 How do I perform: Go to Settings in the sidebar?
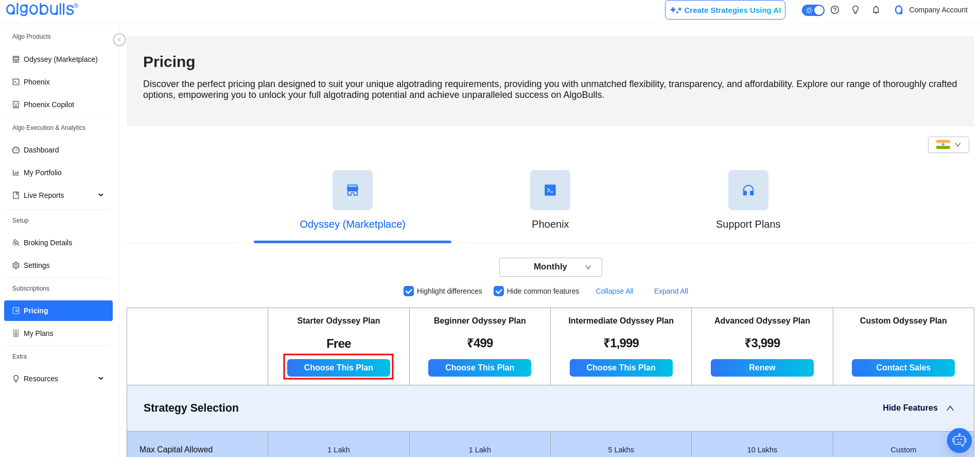coord(58,265)
